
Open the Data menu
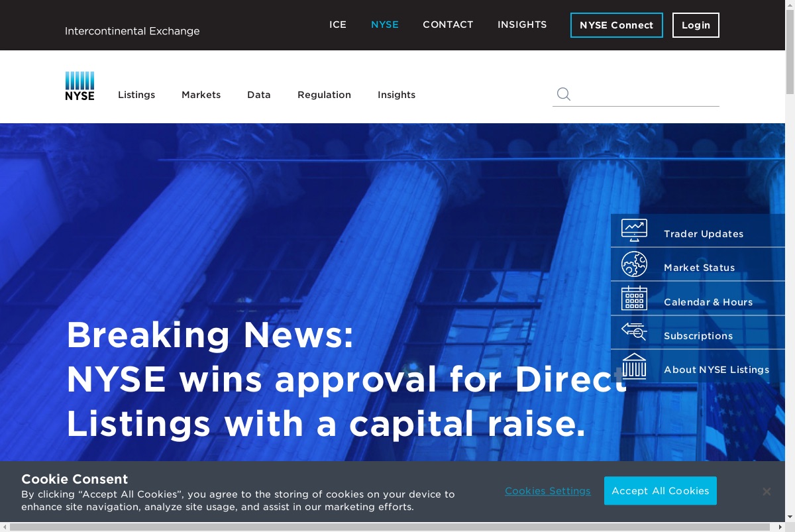pyautogui.click(x=259, y=95)
